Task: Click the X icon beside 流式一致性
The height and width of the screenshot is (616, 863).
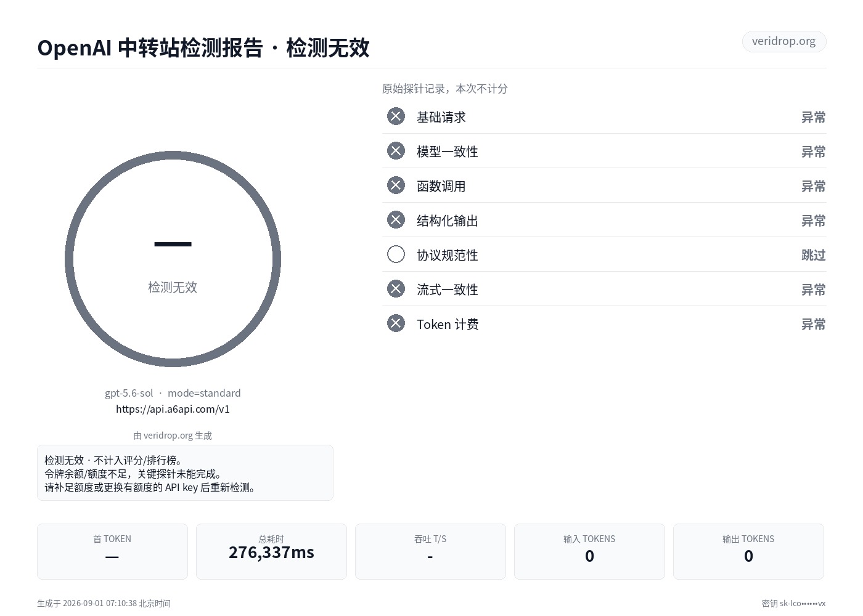Action: (396, 289)
